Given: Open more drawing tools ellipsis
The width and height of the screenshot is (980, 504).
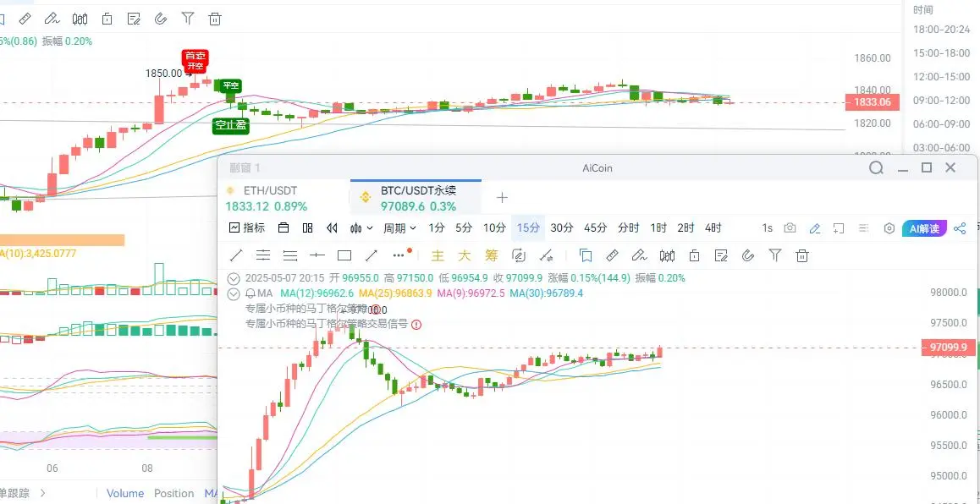Looking at the screenshot, I should point(399,255).
